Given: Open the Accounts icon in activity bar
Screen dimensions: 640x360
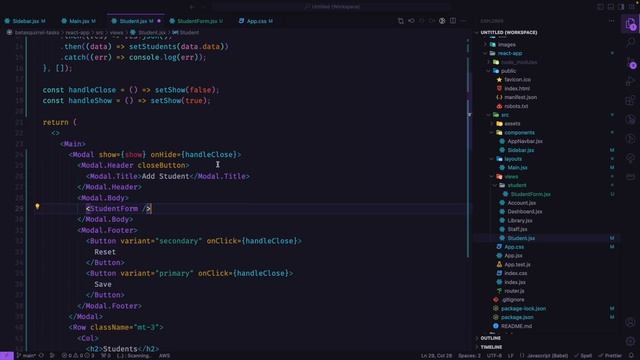Looking at the screenshot, I should 631,322.
